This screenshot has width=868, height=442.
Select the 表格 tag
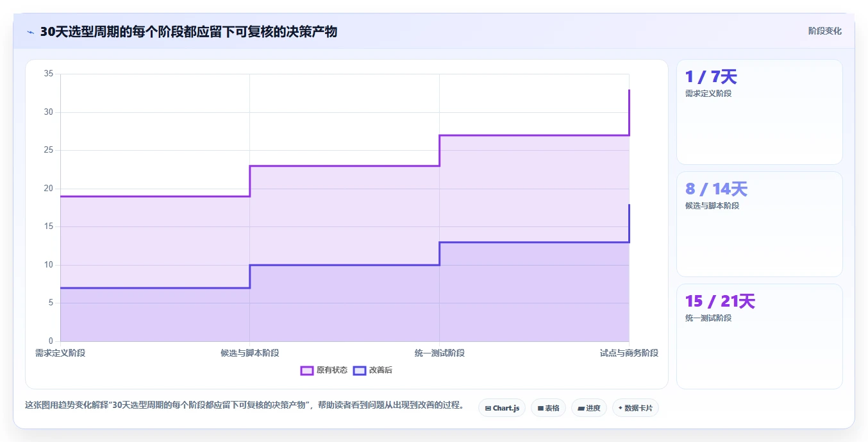pyautogui.click(x=548, y=408)
